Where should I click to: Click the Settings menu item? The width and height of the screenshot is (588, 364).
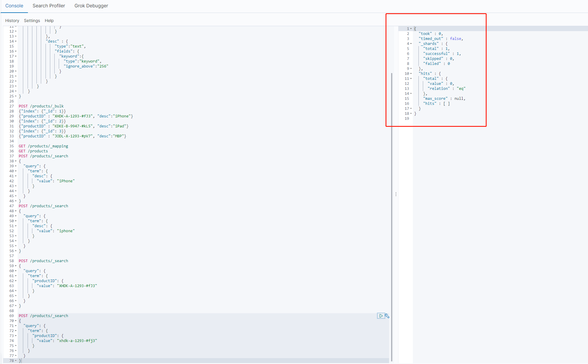(31, 20)
